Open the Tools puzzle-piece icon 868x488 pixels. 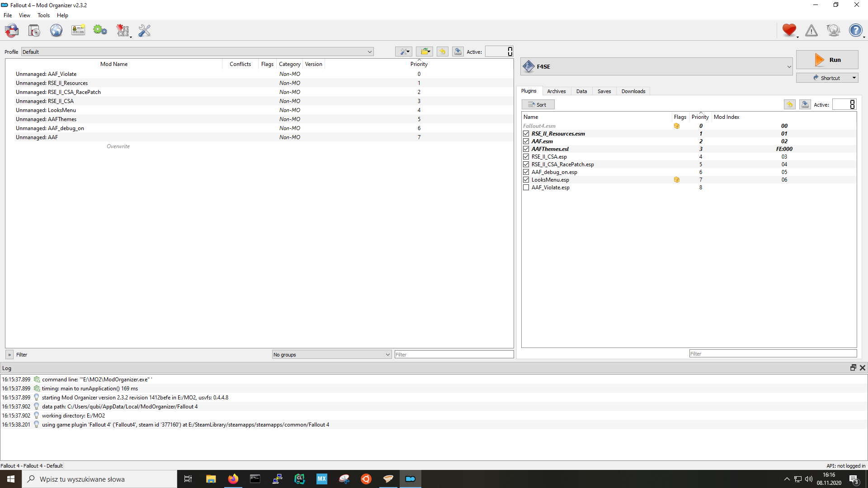coord(123,30)
